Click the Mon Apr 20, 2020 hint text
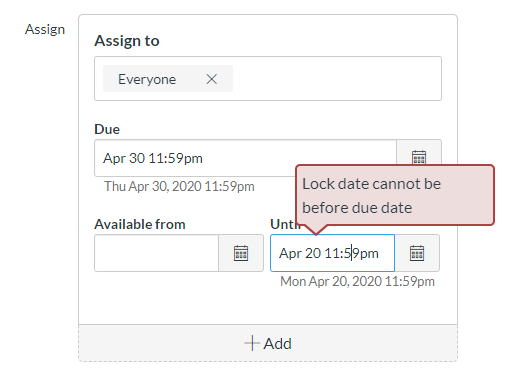521x375 pixels. [357, 281]
